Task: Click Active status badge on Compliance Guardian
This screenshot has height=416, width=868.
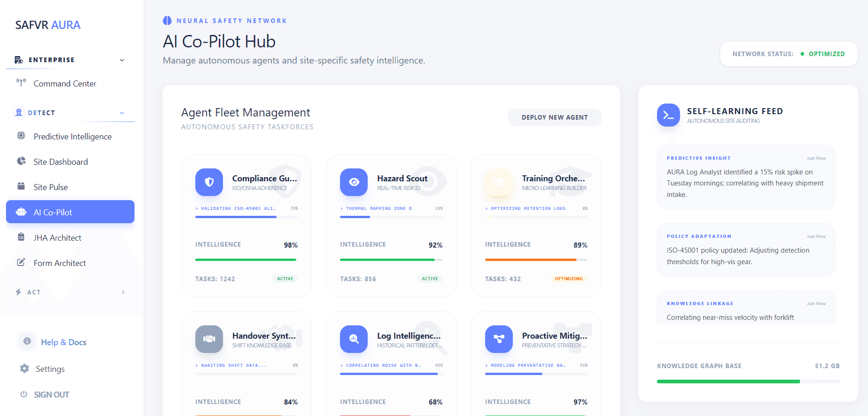Action: pos(285,278)
